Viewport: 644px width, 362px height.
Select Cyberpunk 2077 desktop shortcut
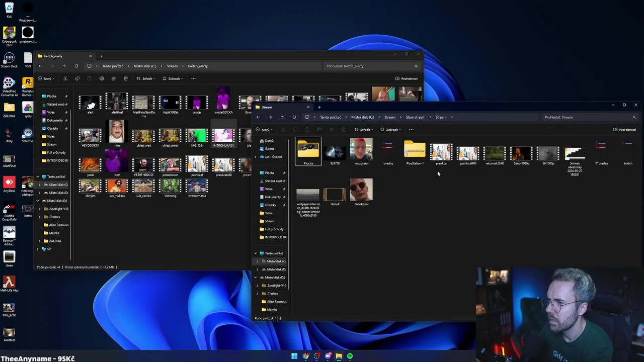[x=9, y=36]
